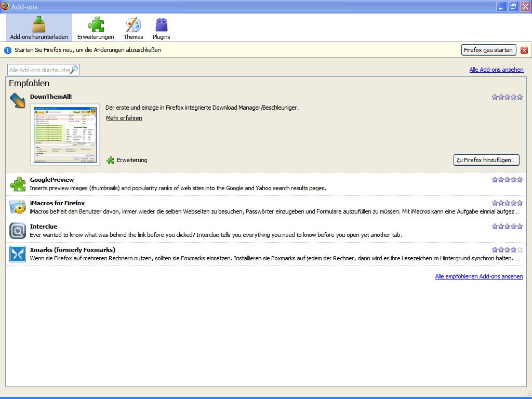Click the Interclue star rating

tap(507, 227)
